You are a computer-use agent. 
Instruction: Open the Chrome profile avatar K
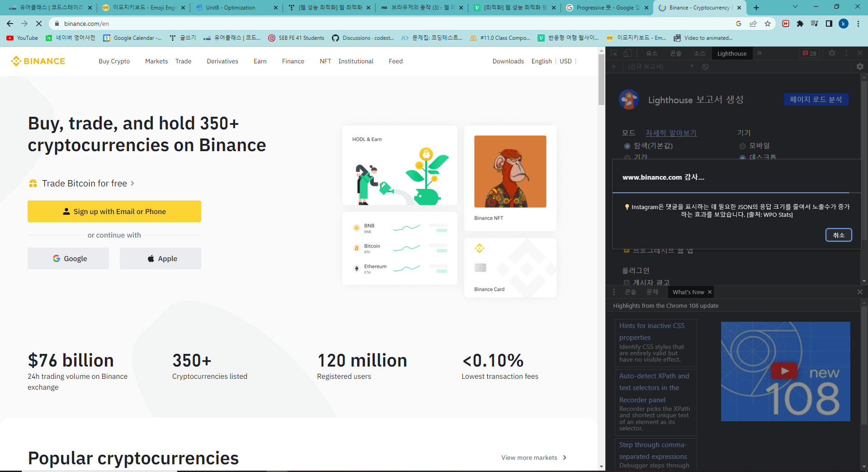844,24
